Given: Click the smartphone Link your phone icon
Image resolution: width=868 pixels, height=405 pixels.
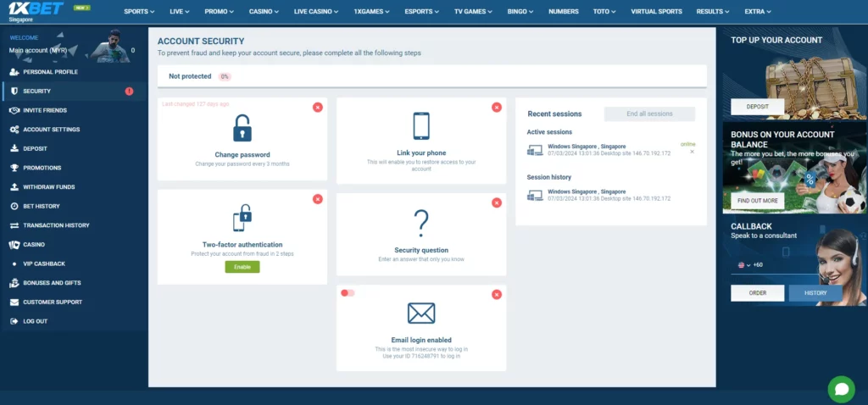Looking at the screenshot, I should point(421,126).
